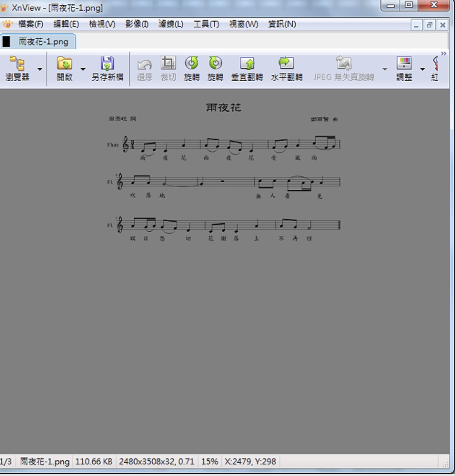Open the 工具(T) menu
455x476 pixels.
click(x=206, y=24)
